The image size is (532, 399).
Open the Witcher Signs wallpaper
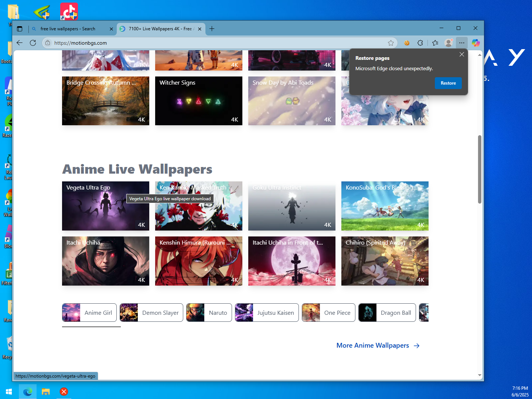click(199, 101)
